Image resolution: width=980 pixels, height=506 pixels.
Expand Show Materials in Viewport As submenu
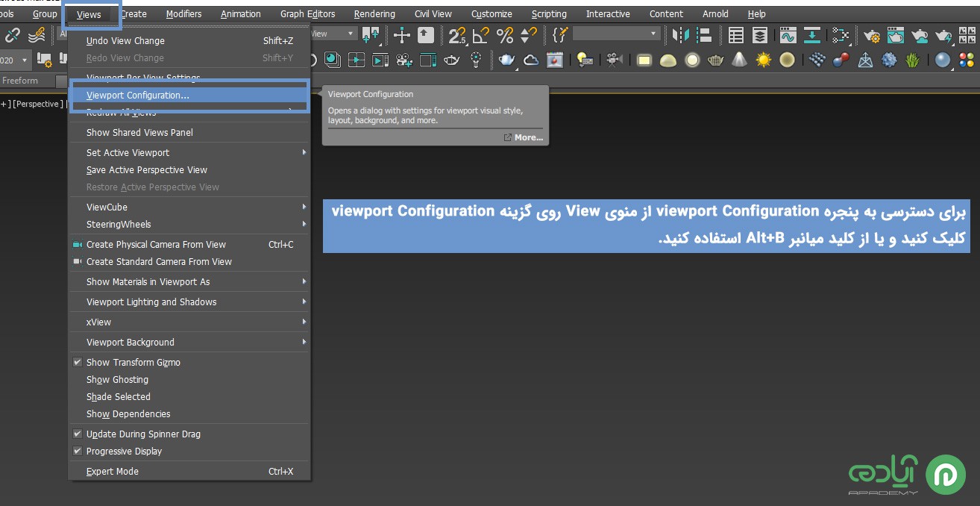coord(189,281)
